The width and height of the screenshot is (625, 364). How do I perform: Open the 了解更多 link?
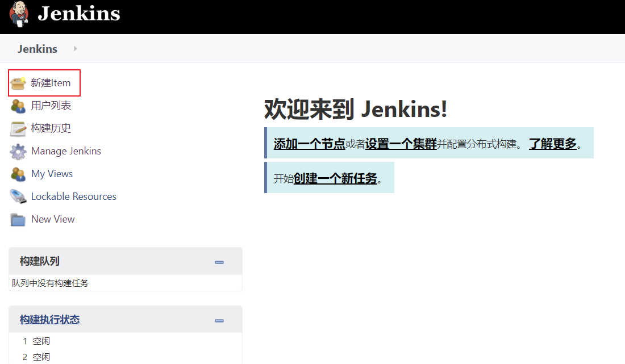click(553, 144)
